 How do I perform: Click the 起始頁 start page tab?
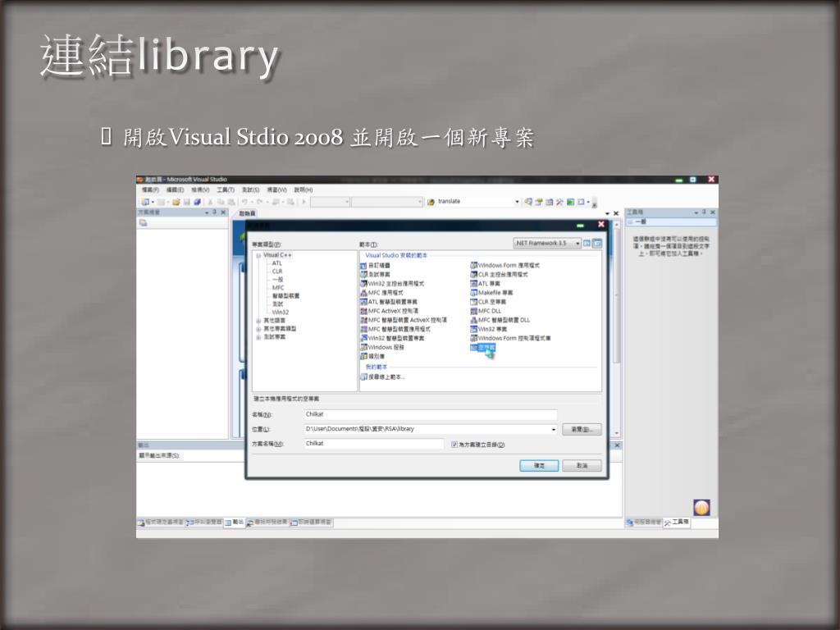pos(247,213)
